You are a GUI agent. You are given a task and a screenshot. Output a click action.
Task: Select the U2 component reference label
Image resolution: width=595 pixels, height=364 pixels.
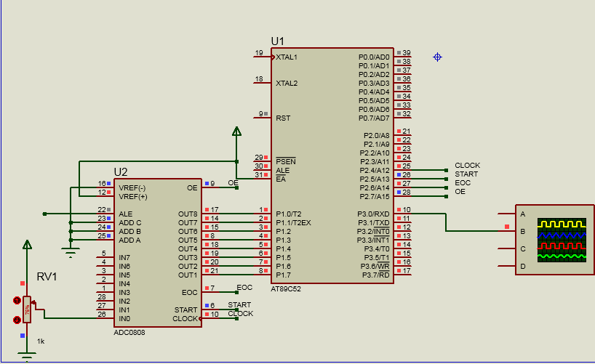(x=121, y=172)
